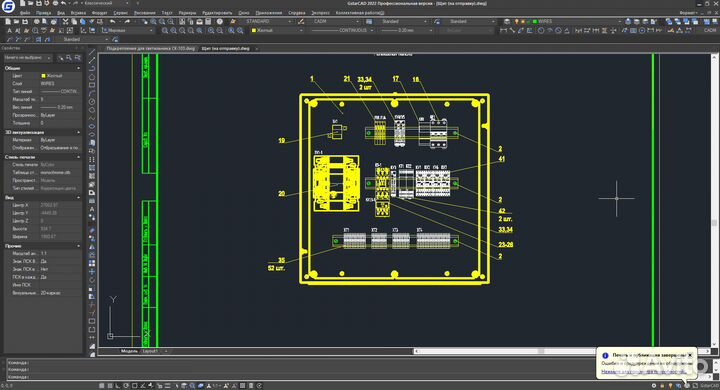The image size is (720, 390).
Task: Open the Желтый color dropdown
Action: click(x=276, y=30)
